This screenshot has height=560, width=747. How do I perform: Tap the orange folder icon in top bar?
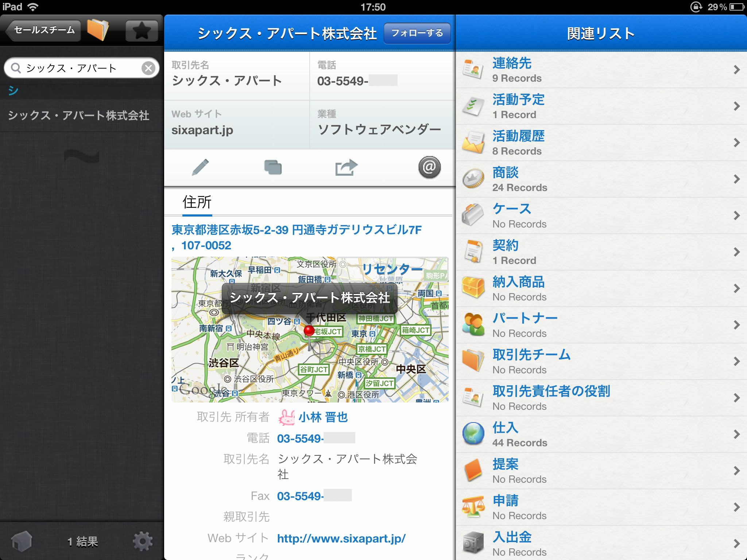(98, 30)
